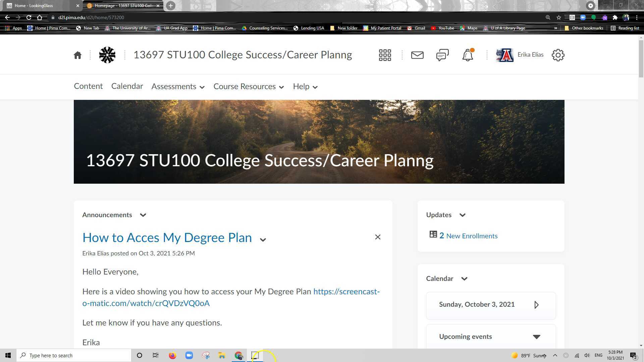This screenshot has height=362, width=644.
Task: Dismiss the announcement with the X
Action: click(378, 237)
